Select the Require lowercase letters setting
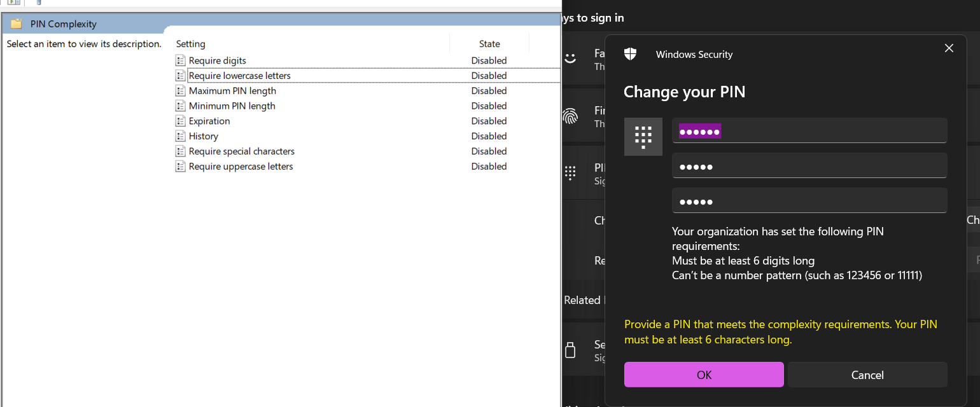Image resolution: width=980 pixels, height=407 pixels. point(240,76)
